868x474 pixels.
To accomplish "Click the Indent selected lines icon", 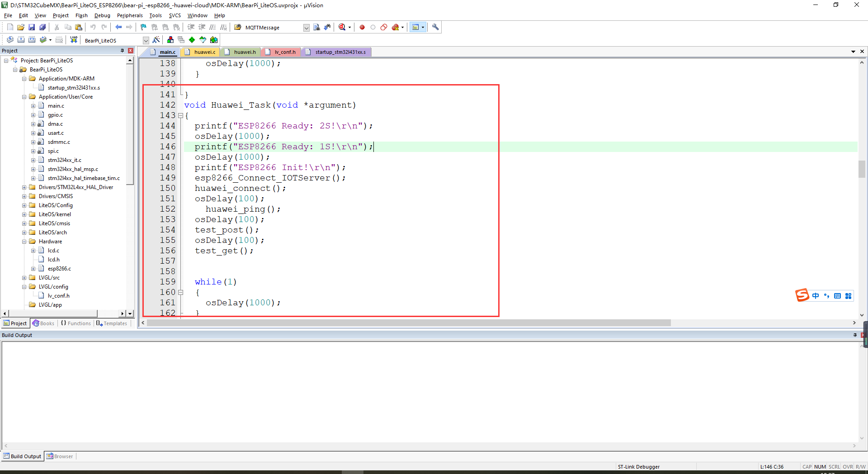I will [x=191, y=27].
